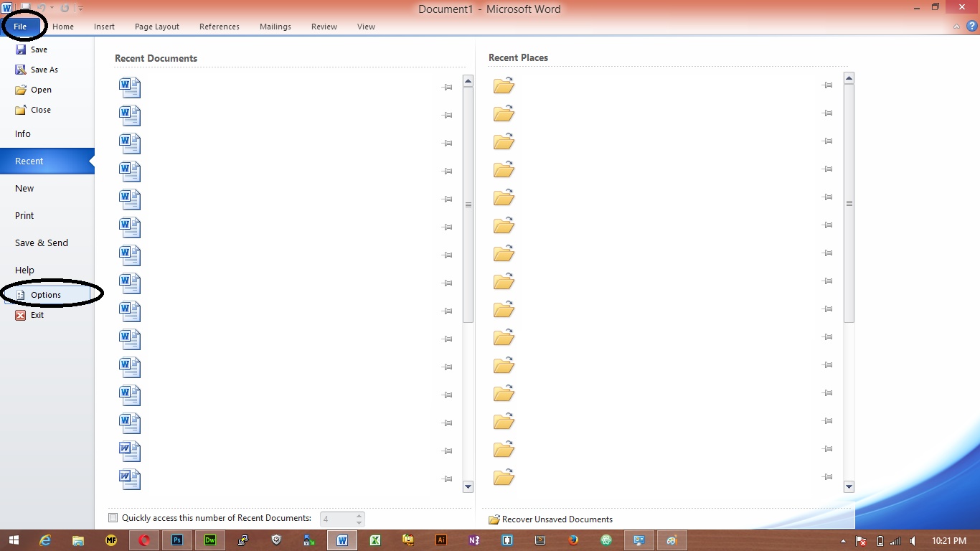Click the Recent Documents scroll down arrow
Viewport: 980px width, 551px height.
coord(468,487)
